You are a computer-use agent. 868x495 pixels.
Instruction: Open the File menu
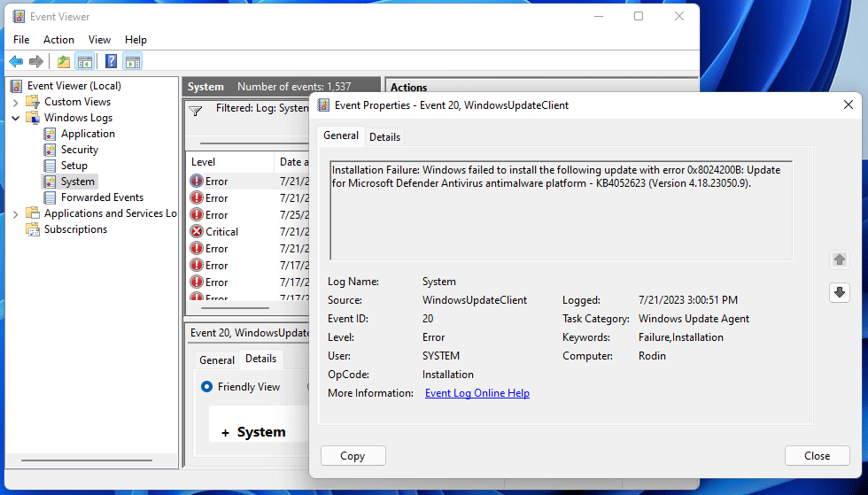coord(21,40)
